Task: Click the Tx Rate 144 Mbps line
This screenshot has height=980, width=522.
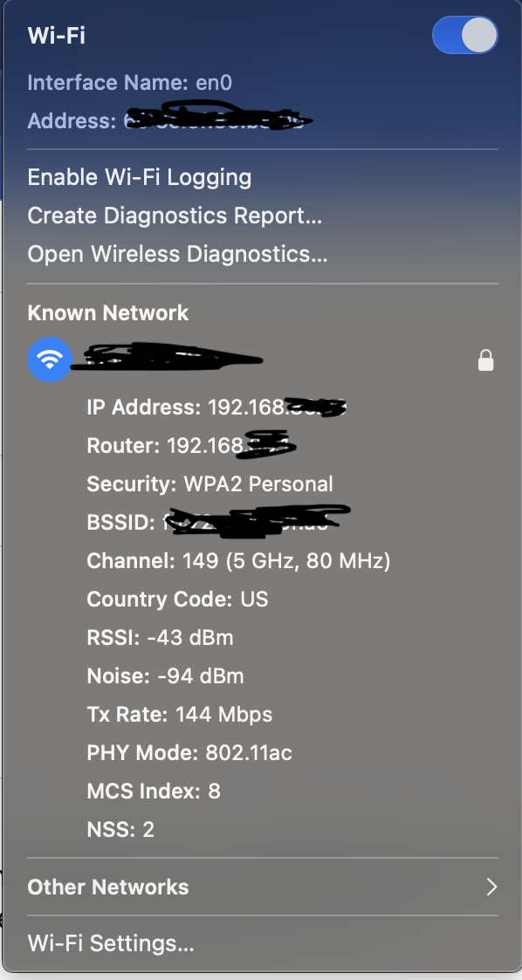Action: 179,714
